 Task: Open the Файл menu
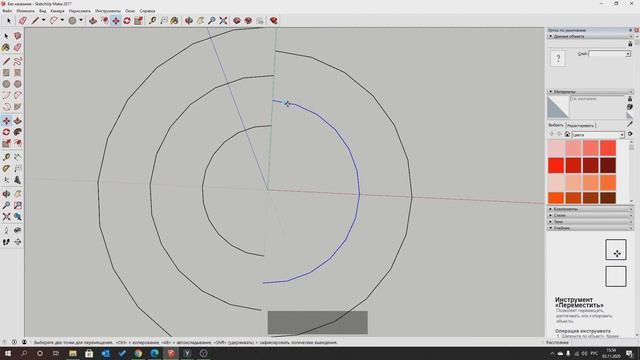[x=7, y=11]
